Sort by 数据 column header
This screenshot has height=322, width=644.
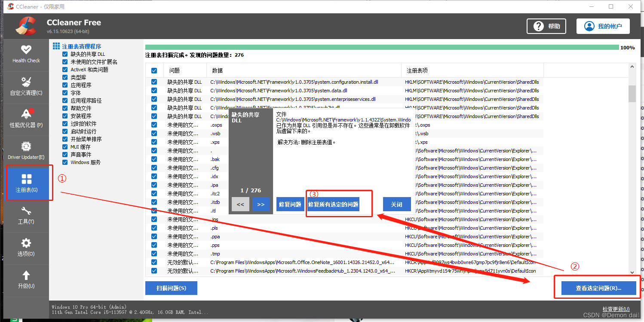[304, 70]
